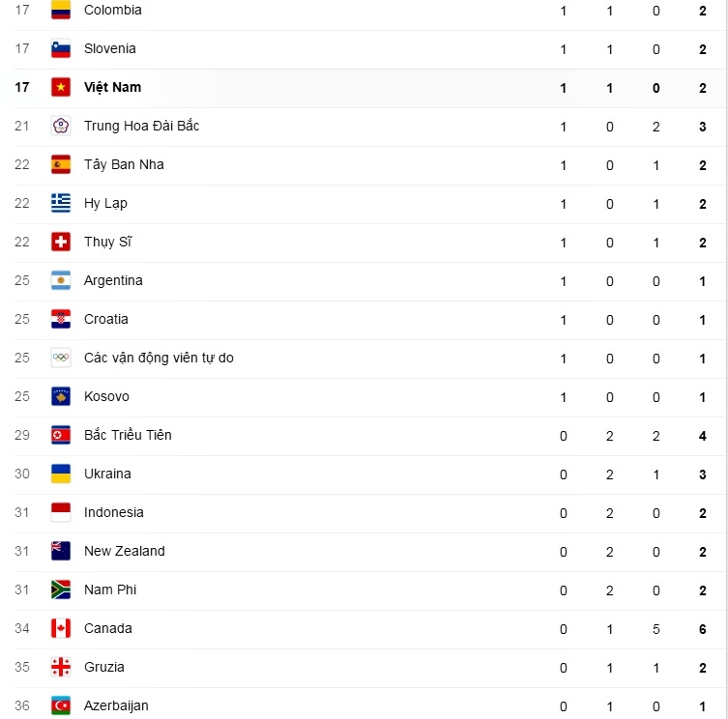Image resolution: width=728 pixels, height=719 pixels.
Task: Click the Trung Hoa Đài Bắc flag icon
Action: click(x=61, y=127)
